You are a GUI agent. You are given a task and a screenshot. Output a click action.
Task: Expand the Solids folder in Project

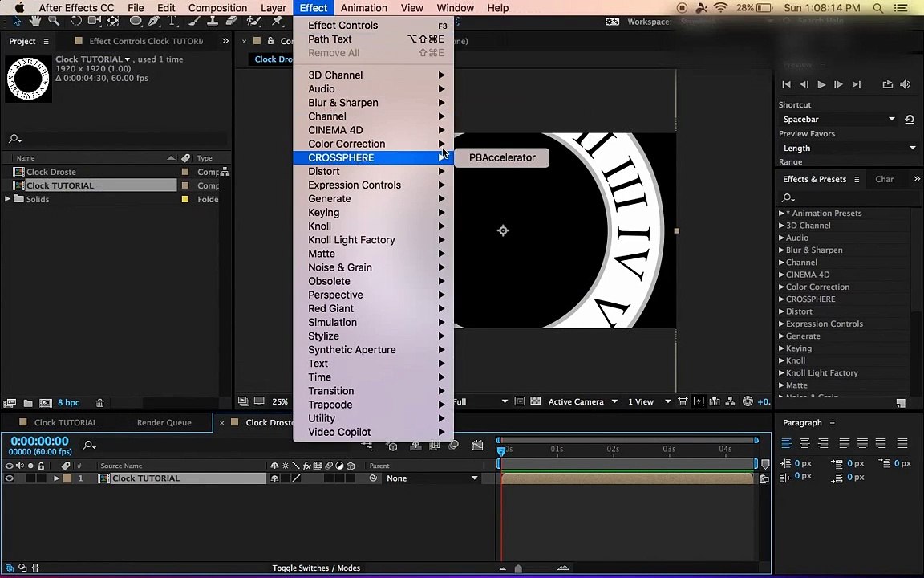8,199
